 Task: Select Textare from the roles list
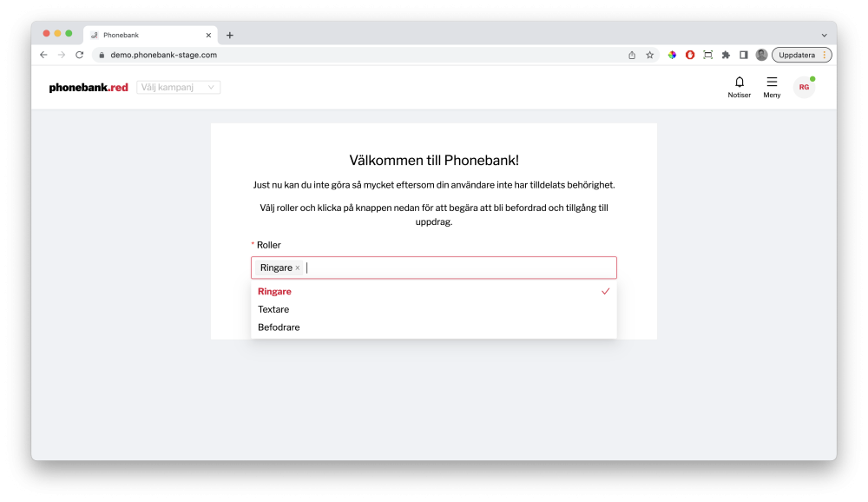pos(273,309)
